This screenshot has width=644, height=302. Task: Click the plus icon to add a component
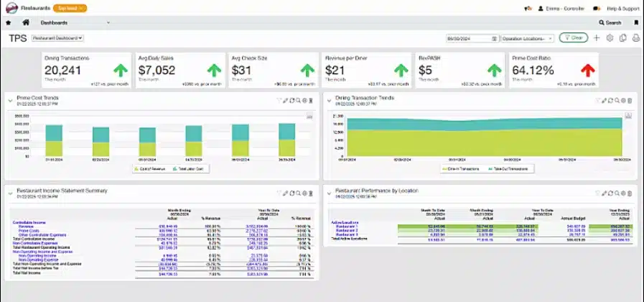tap(596, 37)
